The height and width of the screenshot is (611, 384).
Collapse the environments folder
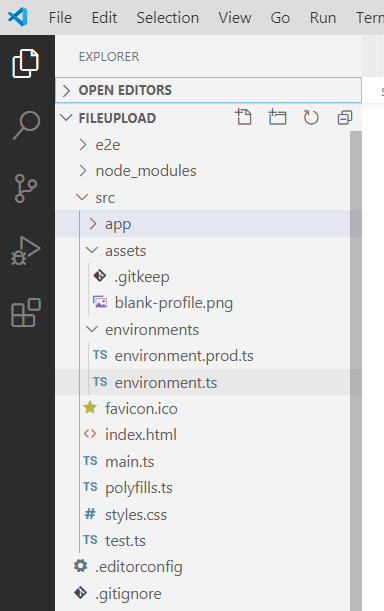pyautogui.click(x=92, y=329)
